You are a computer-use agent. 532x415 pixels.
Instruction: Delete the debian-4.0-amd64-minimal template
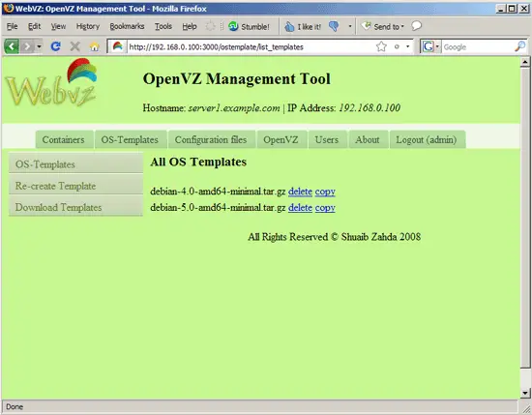click(300, 192)
